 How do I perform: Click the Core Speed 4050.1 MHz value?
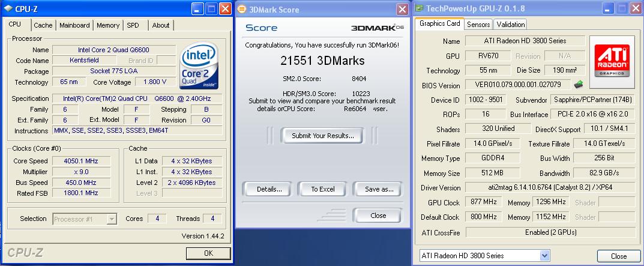coord(81,161)
